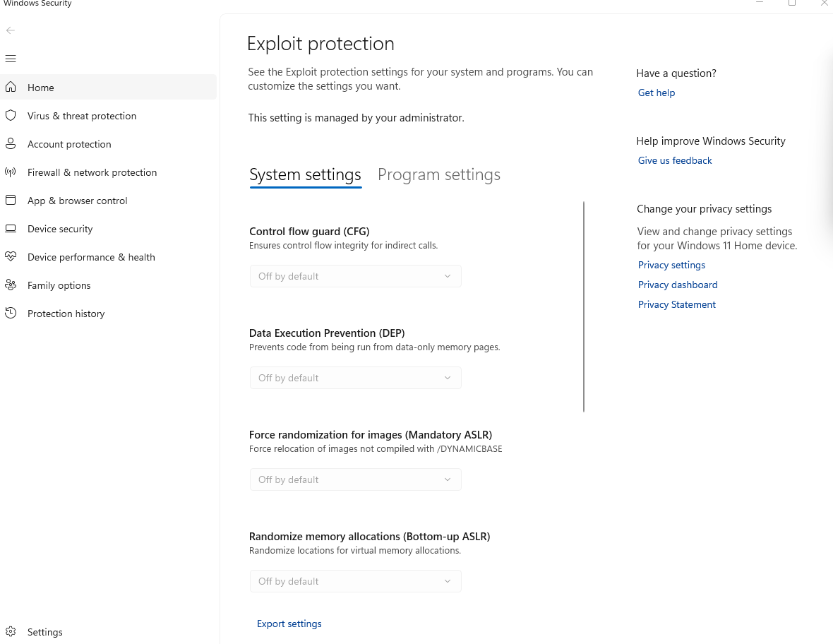Click the Firewall & network protection antenna icon

(x=11, y=172)
